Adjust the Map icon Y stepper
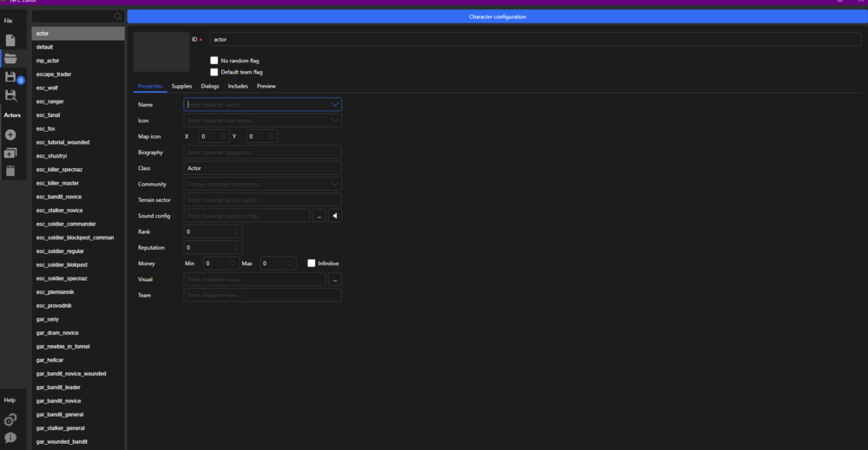 coord(271,136)
